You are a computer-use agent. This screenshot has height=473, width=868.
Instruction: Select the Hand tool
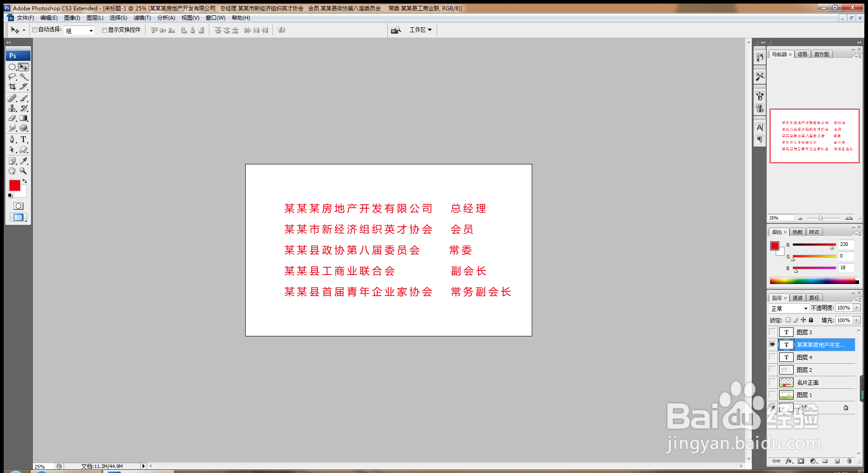pyautogui.click(x=12, y=171)
